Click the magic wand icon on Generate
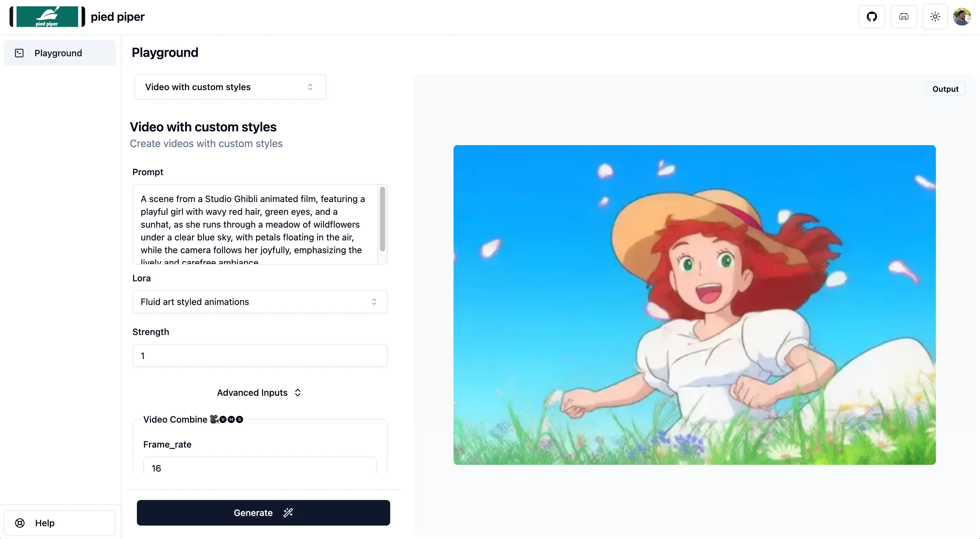 pyautogui.click(x=288, y=512)
